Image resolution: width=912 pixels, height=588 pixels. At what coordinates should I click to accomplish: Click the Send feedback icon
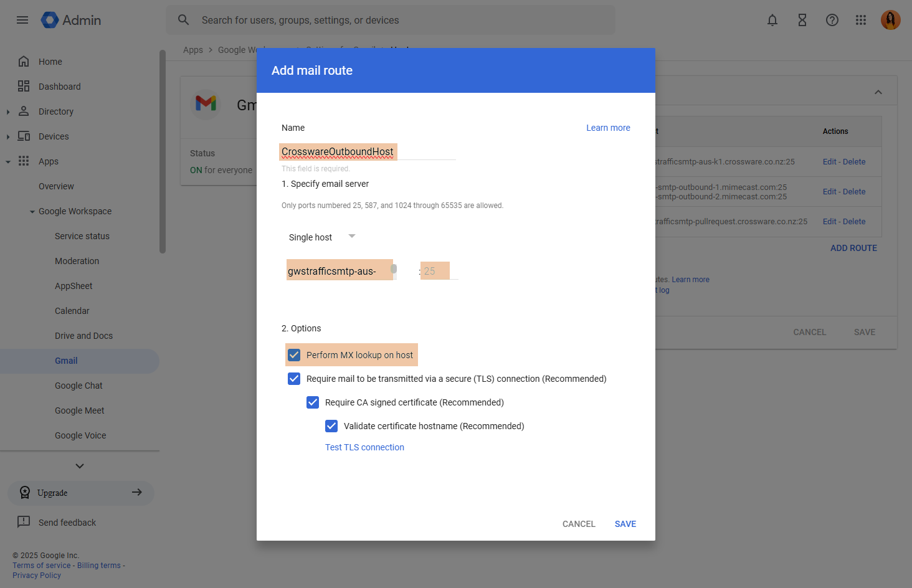[24, 522]
